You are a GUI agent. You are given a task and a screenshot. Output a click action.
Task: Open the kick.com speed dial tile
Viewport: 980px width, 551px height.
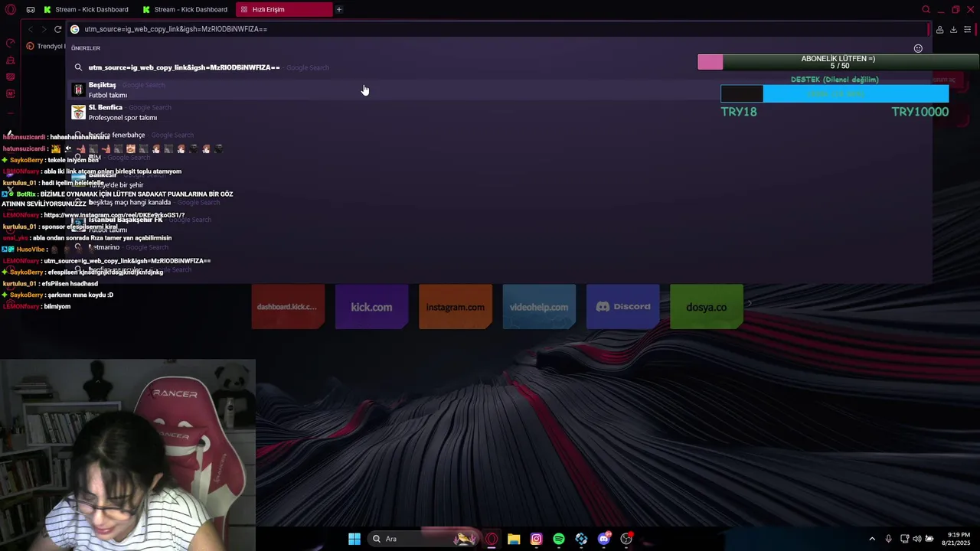click(x=371, y=307)
